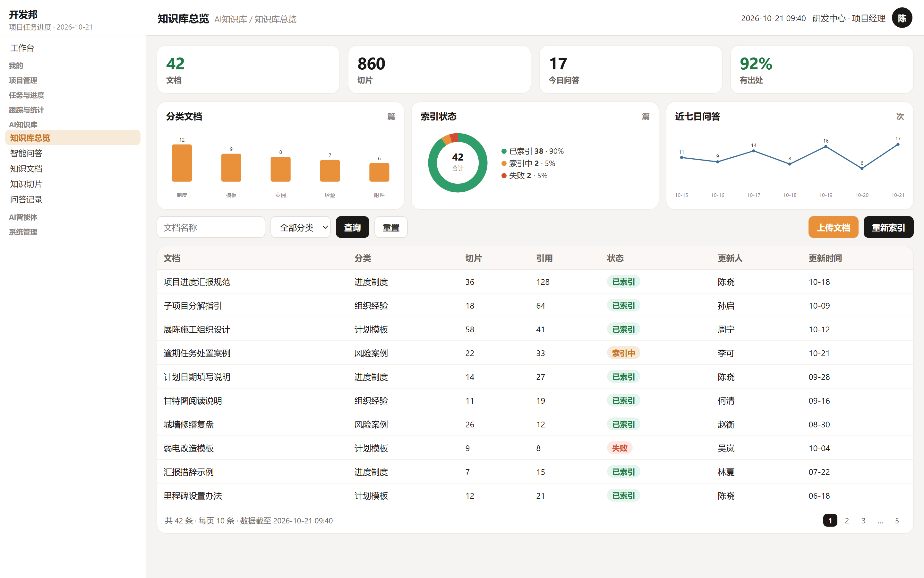
Task: Expand the 系统管理 sidebar group
Action: click(23, 232)
